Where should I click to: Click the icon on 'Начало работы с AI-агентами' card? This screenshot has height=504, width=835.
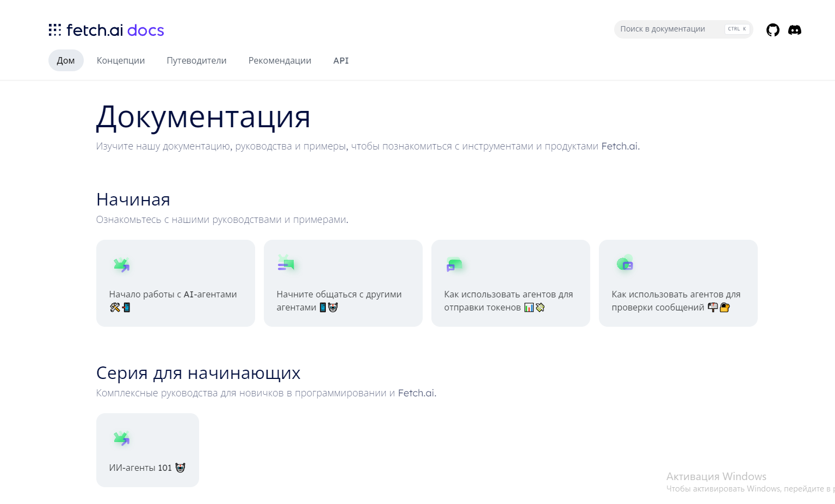click(x=121, y=265)
